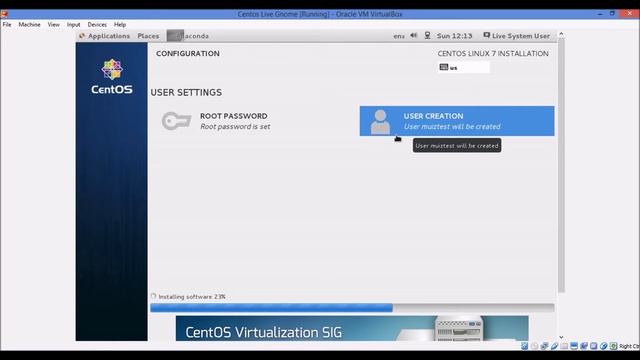Click the scrollbar up arrow

[x=561, y=34]
